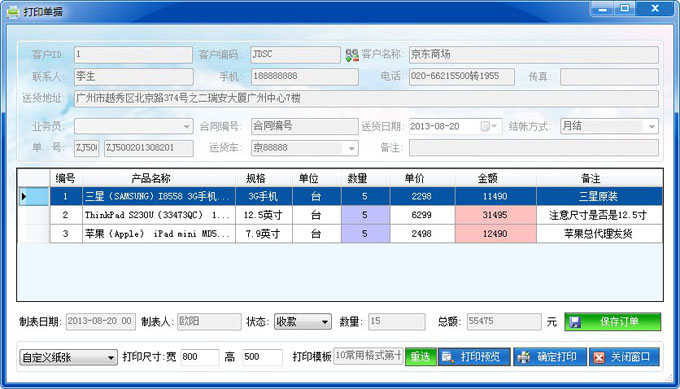Screen dimensions: 680x389
Task: Click the 制表人 欧阳 field
Action: coord(209,322)
